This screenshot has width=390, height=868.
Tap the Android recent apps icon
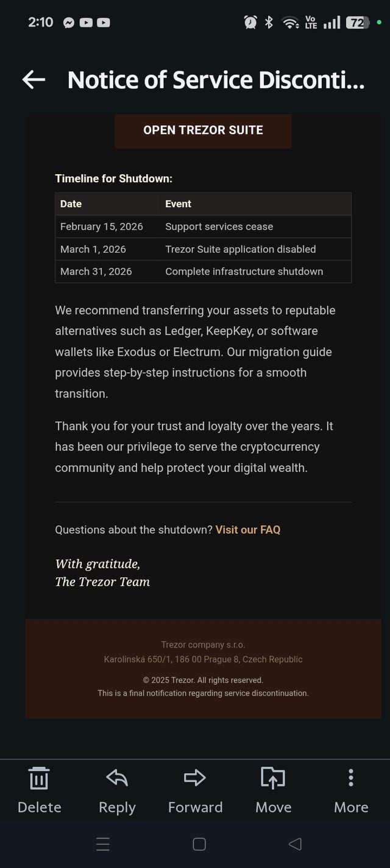coord(103,844)
